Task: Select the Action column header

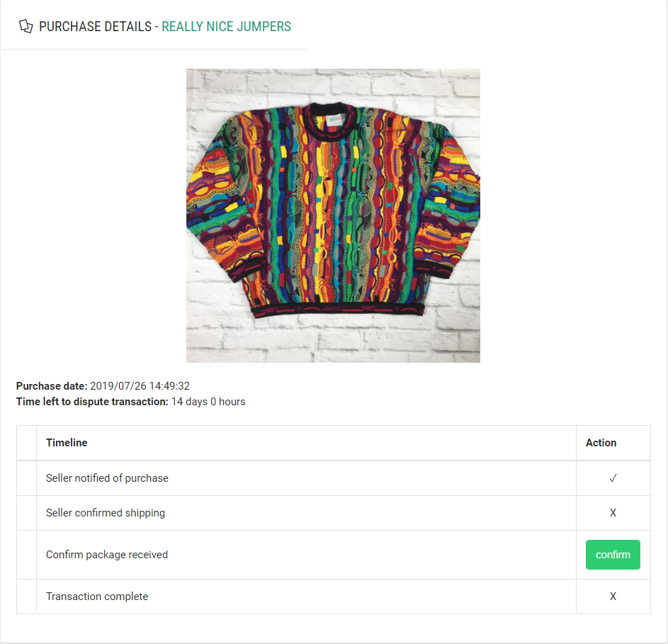Action: (x=601, y=442)
